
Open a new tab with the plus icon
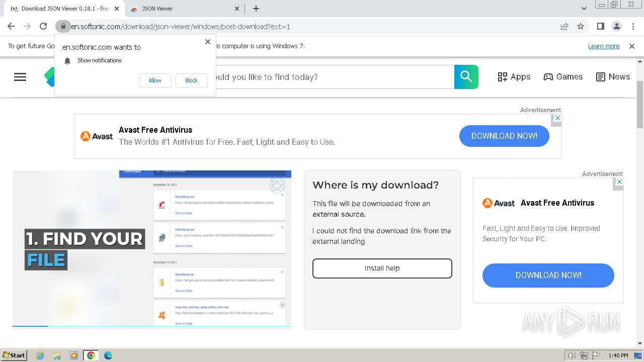256,9
